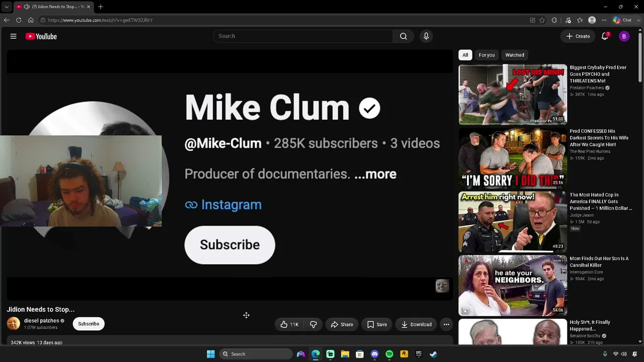Screen dimensions: 644x362
Task: Dislike the video with thumbs down
Action: pos(313,324)
